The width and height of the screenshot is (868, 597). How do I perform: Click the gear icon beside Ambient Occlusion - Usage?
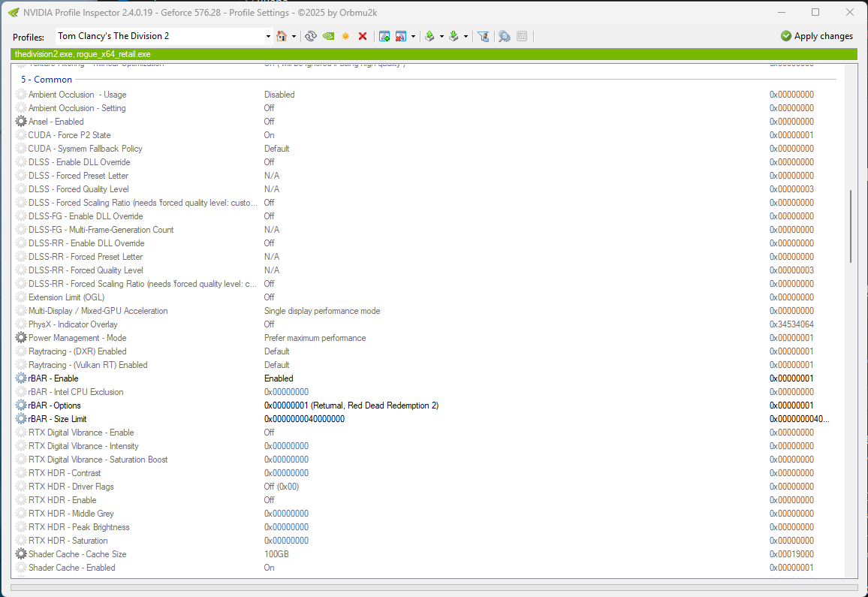[21, 94]
